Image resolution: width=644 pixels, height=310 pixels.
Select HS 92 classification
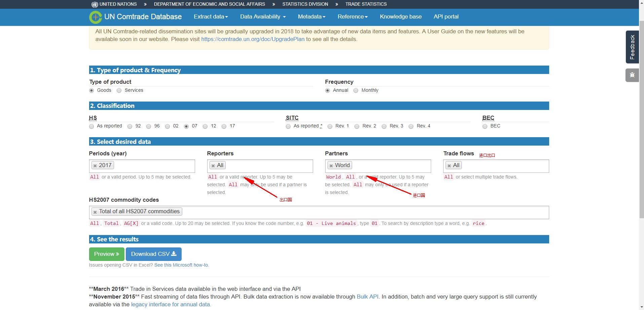[130, 126]
